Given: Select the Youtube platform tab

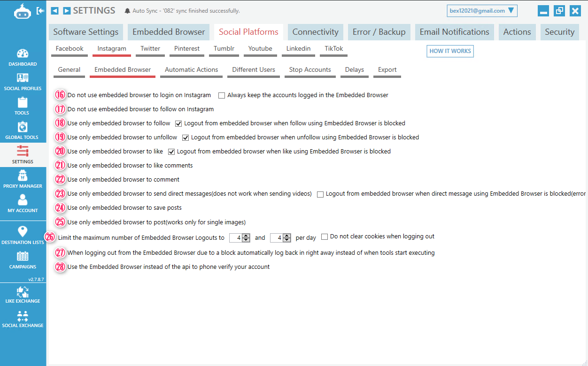Looking at the screenshot, I should 260,49.
